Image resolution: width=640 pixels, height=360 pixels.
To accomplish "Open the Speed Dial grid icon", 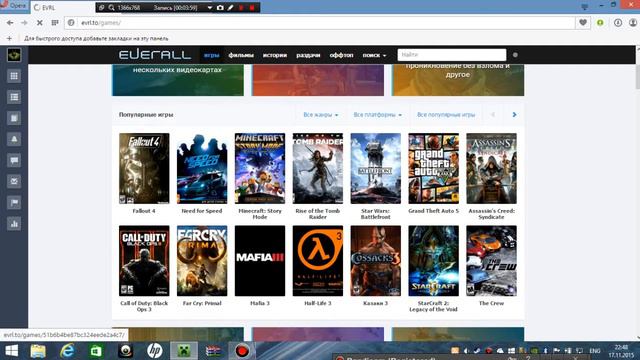I will click(x=55, y=23).
